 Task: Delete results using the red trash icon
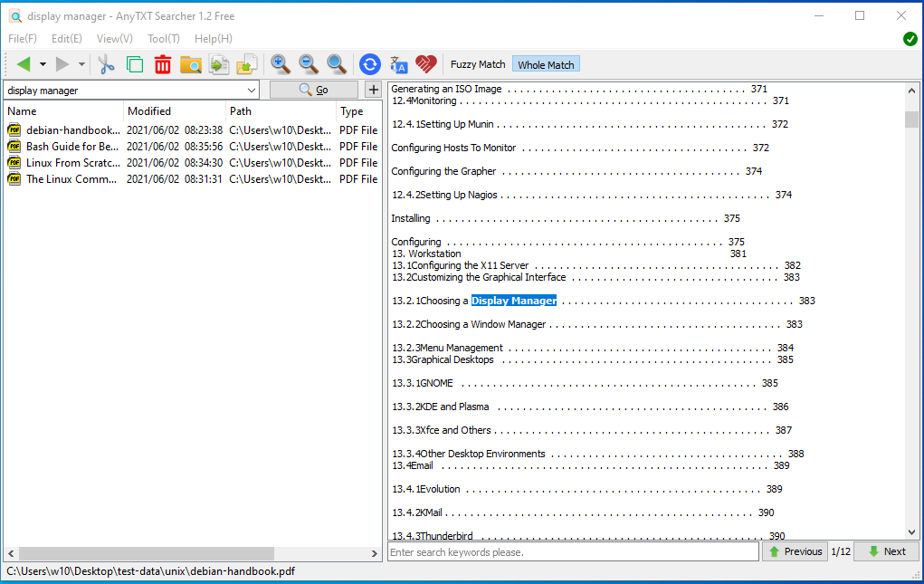162,64
